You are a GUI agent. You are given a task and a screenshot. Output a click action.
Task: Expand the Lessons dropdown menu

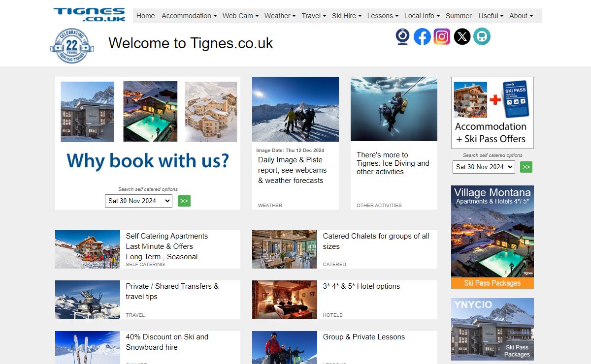point(383,16)
